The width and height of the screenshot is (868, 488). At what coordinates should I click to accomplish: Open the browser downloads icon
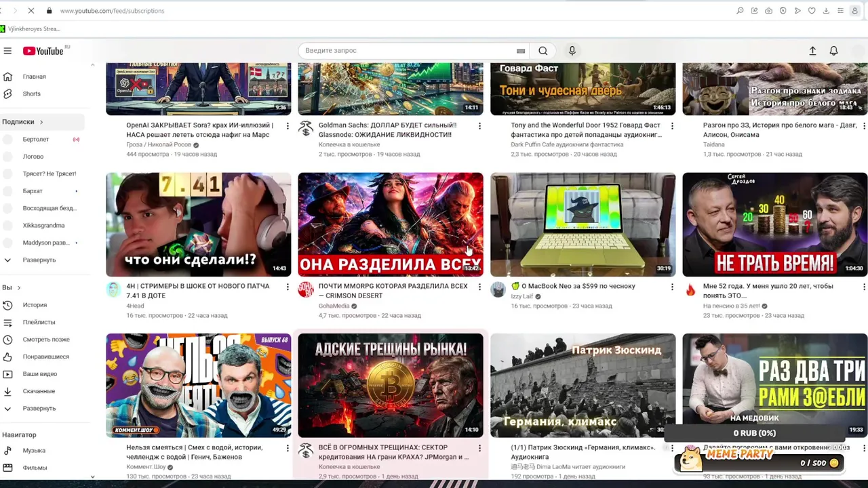point(826,11)
